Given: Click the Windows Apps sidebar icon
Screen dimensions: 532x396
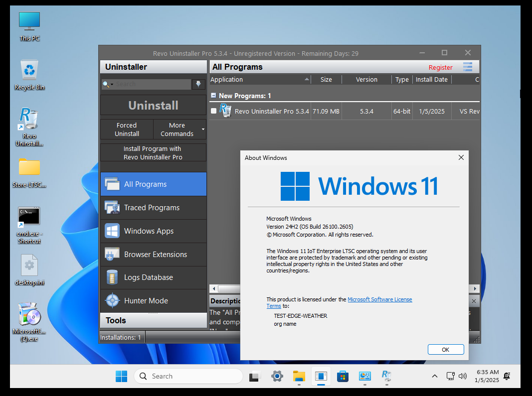Looking at the screenshot, I should 112,231.
